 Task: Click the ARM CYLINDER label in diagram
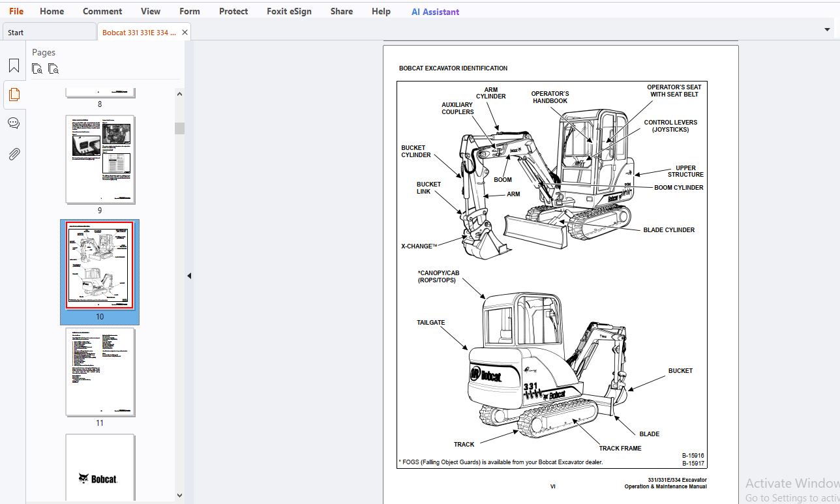tap(490, 93)
